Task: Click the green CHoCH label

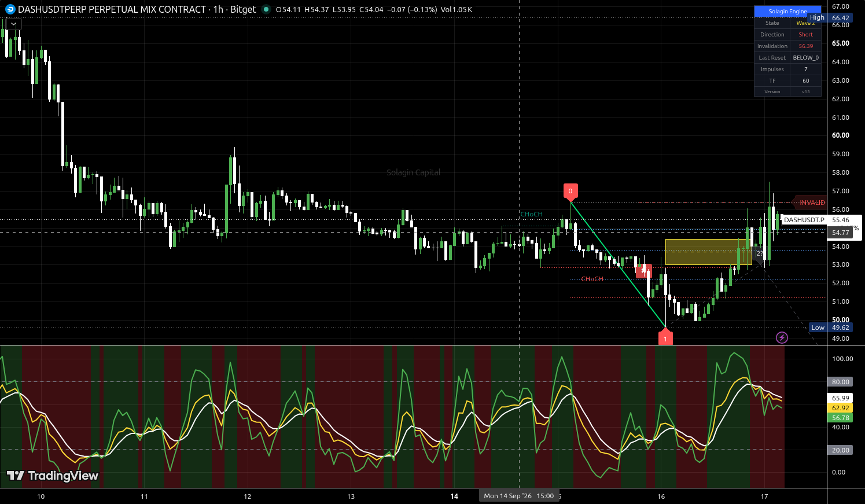Action: click(531, 214)
